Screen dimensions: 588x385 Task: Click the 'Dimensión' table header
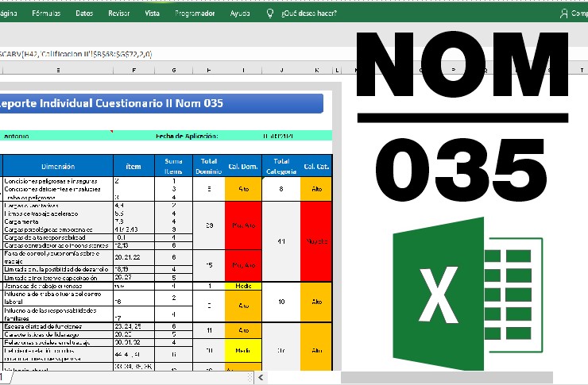pos(58,166)
